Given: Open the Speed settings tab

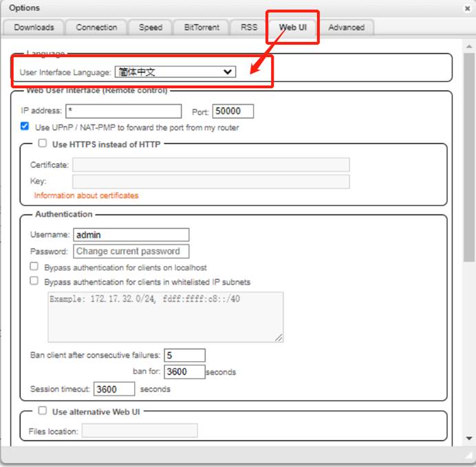Looking at the screenshot, I should pyautogui.click(x=151, y=28).
